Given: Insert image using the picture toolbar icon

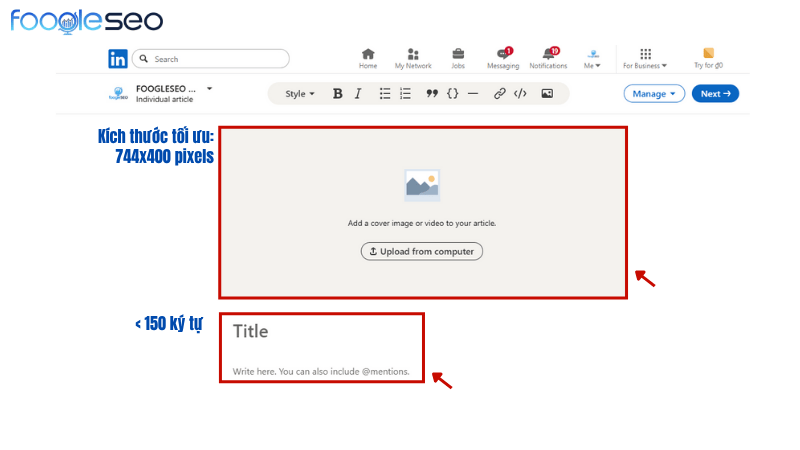Looking at the screenshot, I should pyautogui.click(x=547, y=94).
